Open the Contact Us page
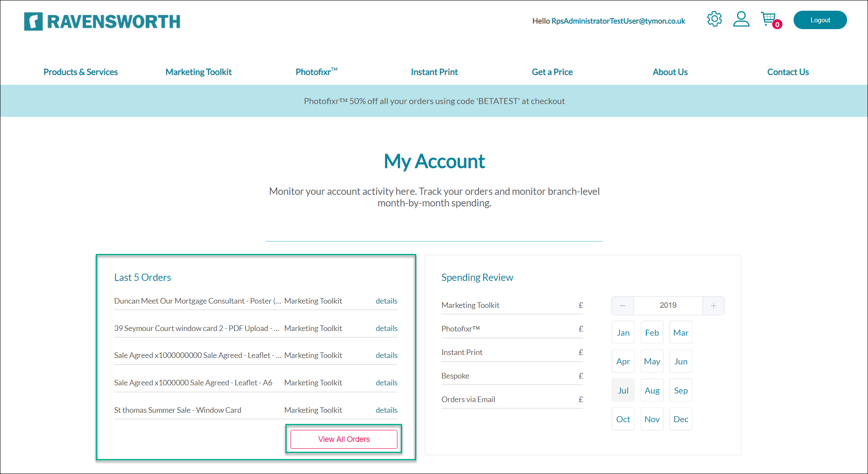Image resolution: width=868 pixels, height=474 pixels. click(x=788, y=72)
